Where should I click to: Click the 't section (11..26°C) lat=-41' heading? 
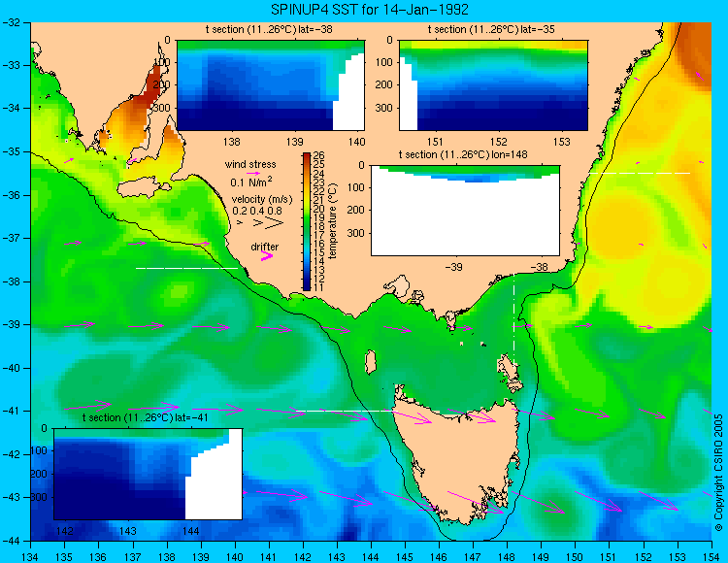click(145, 417)
